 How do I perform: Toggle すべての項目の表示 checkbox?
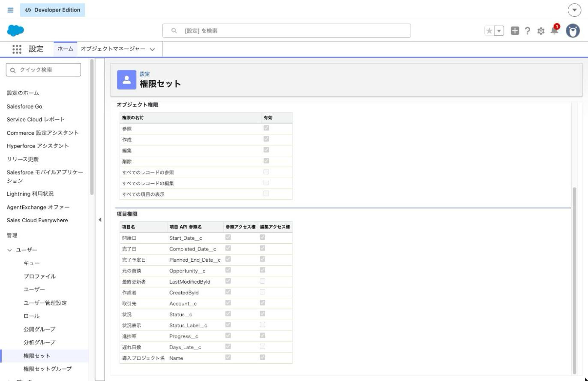point(266,194)
